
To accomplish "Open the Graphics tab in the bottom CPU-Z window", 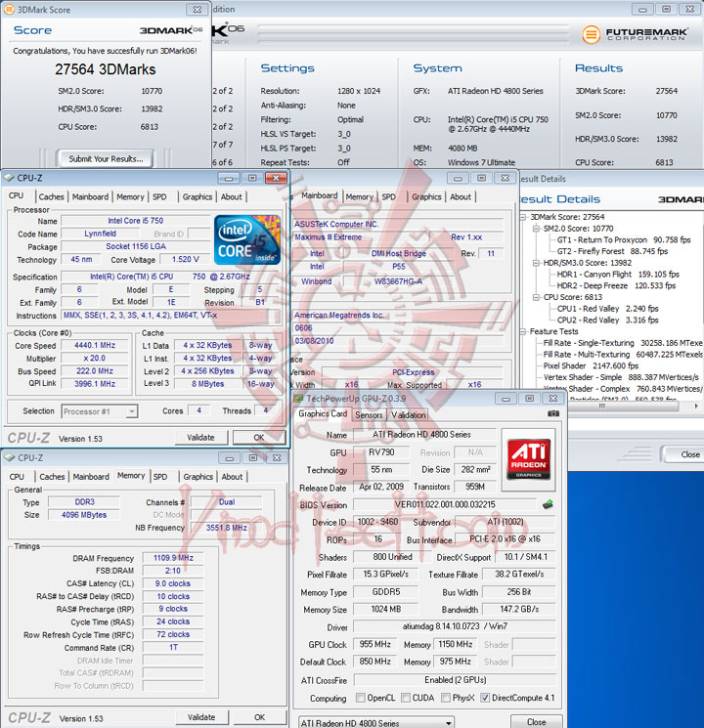I will 198,477.
